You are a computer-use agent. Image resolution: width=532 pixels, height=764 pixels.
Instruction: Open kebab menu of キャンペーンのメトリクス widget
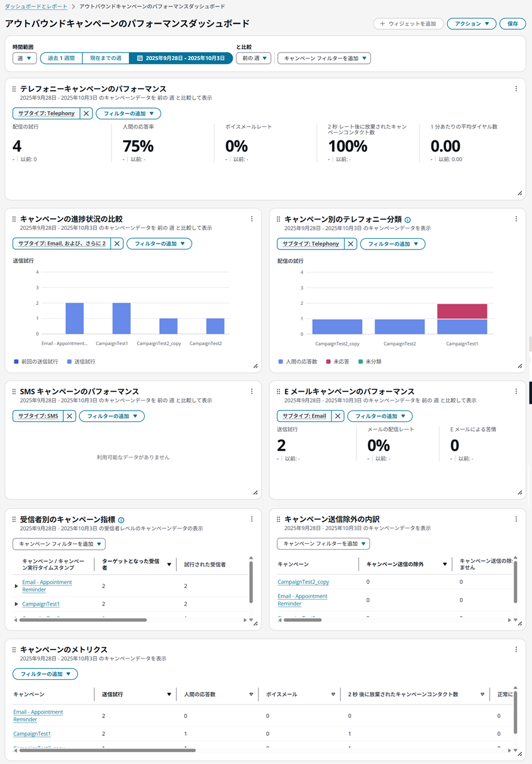click(x=516, y=649)
